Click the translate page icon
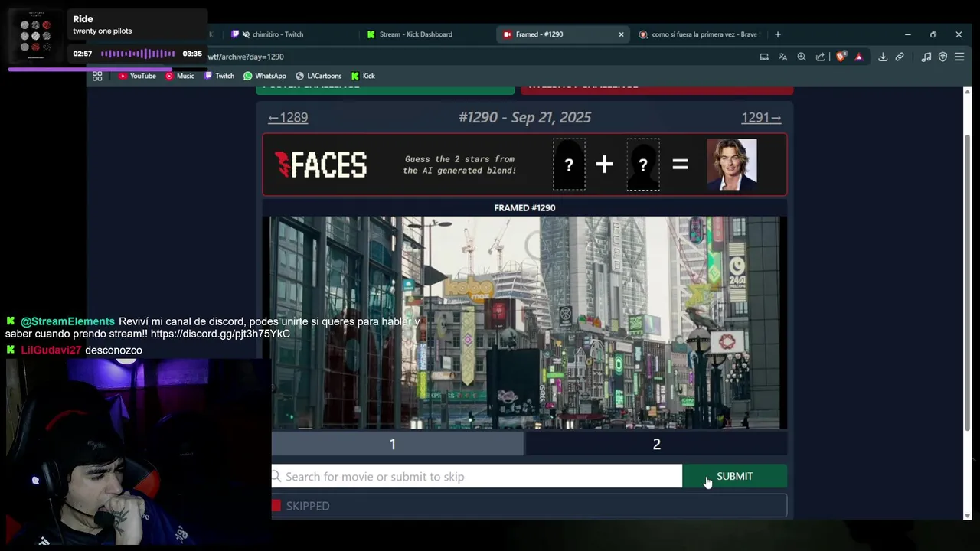 [x=782, y=57]
